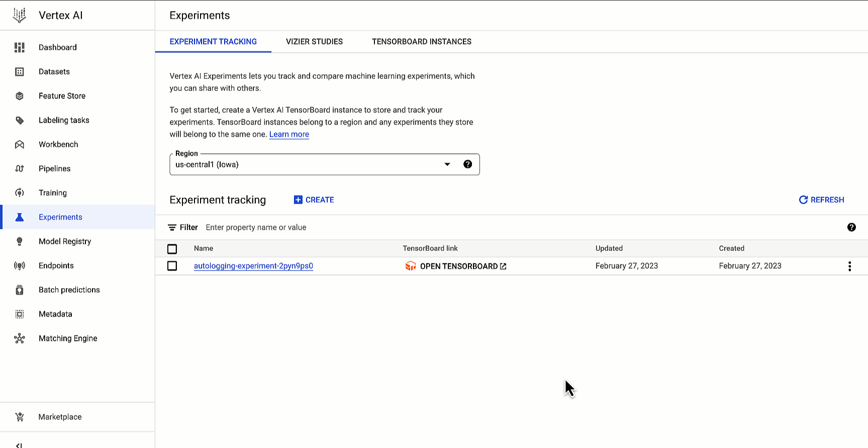Click the Model Registry lightbulb icon
The height and width of the screenshot is (448, 868).
[20, 241]
